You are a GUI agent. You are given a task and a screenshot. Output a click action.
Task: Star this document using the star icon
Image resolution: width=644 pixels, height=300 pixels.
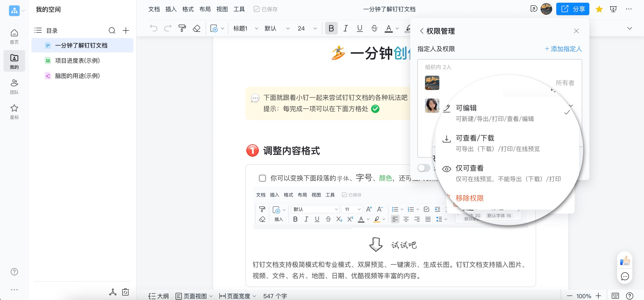[x=599, y=9]
